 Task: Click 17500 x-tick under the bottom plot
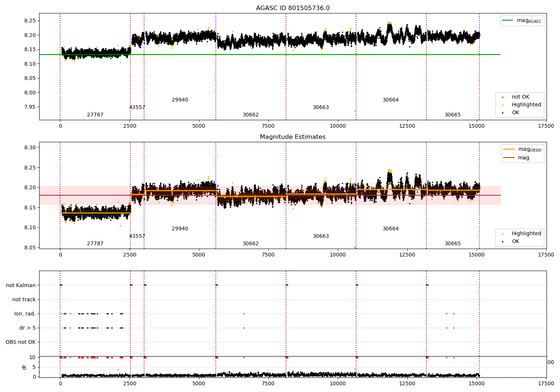(546, 383)
